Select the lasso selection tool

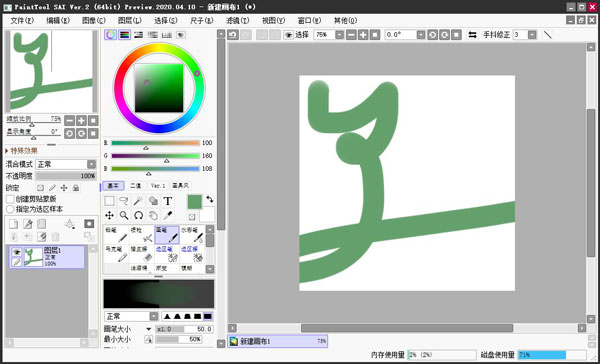click(124, 201)
